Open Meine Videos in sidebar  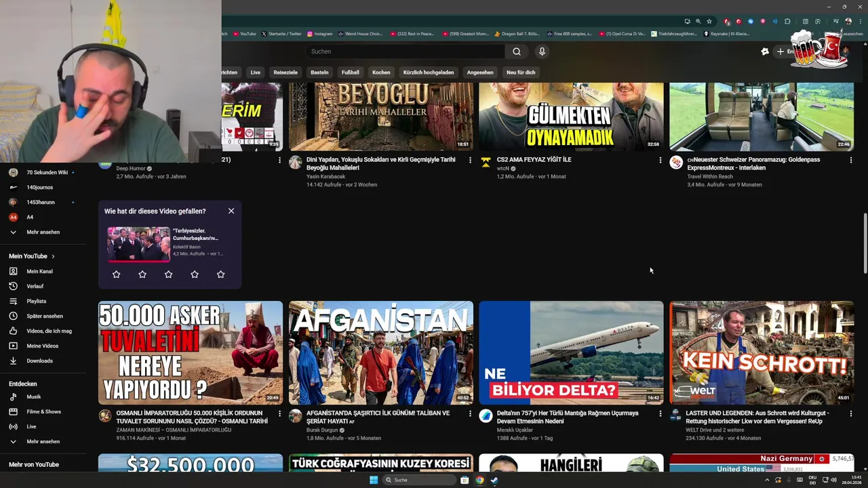tap(42, 346)
